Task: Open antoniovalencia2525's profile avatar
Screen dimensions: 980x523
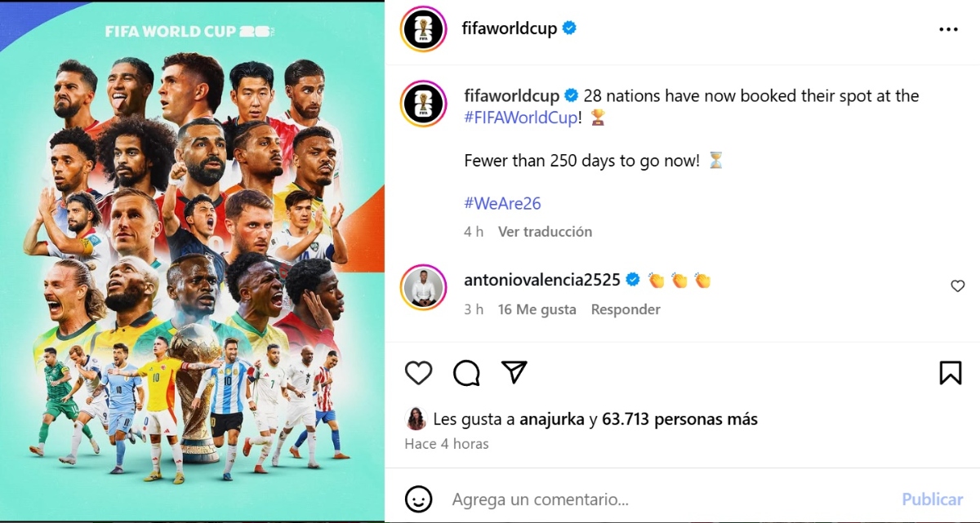Action: click(423, 288)
